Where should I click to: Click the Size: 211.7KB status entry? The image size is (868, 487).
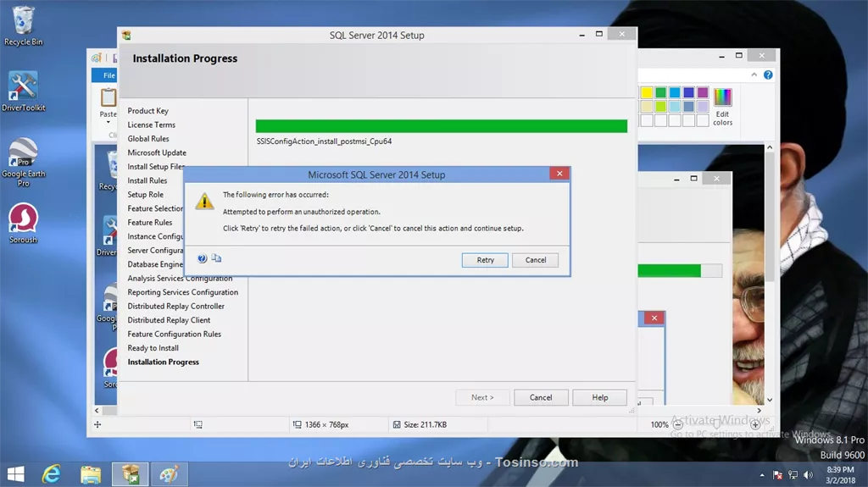[420, 424]
